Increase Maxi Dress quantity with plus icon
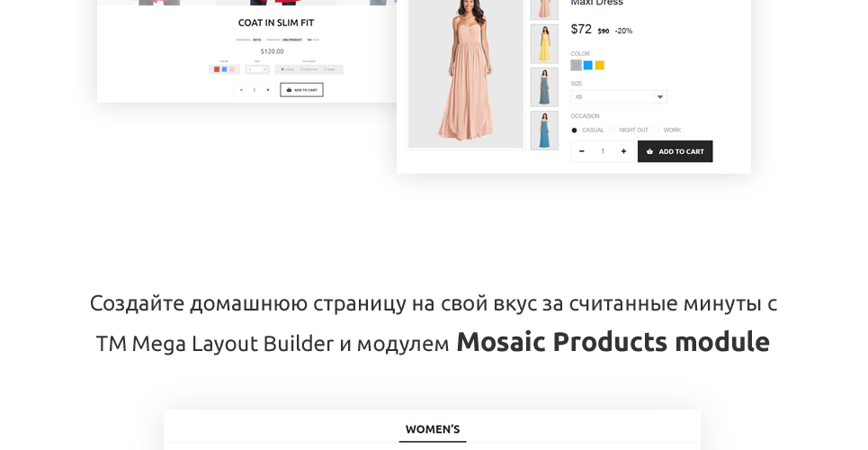 point(623,151)
